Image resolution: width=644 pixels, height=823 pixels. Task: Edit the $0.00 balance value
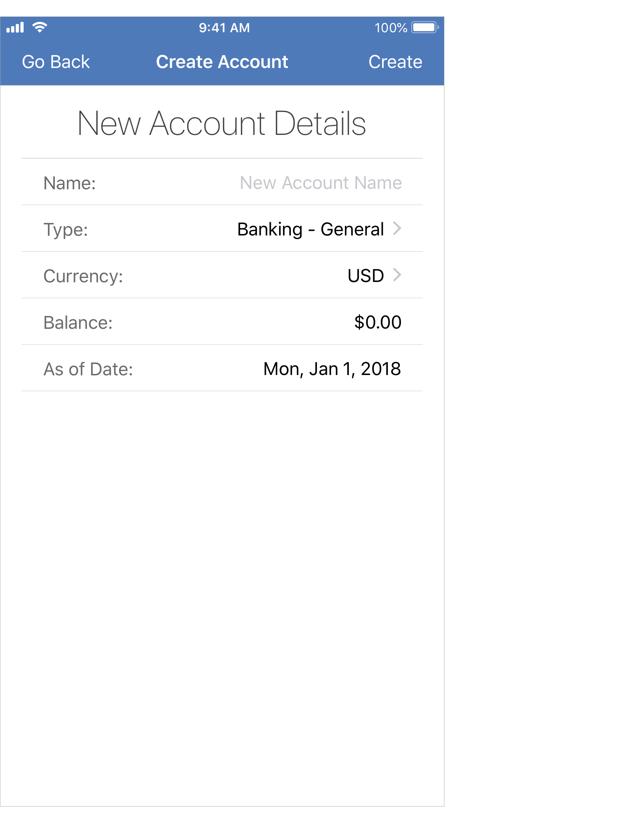[x=377, y=322]
